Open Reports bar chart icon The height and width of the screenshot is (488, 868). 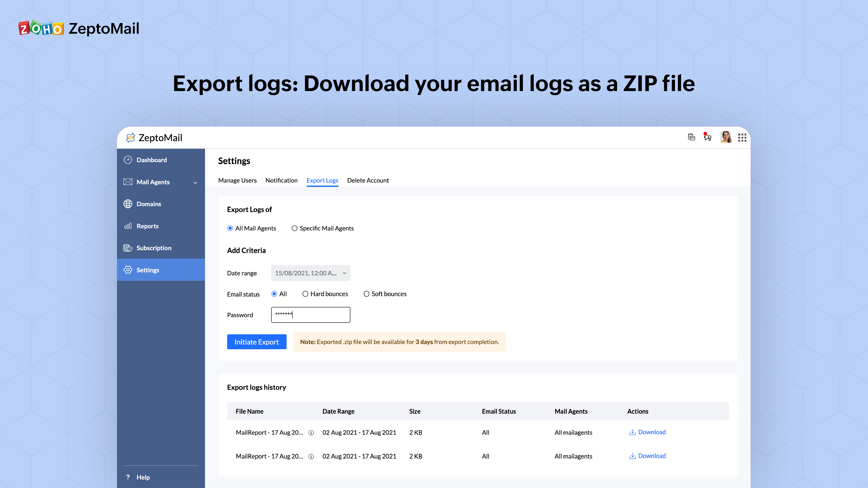(128, 226)
